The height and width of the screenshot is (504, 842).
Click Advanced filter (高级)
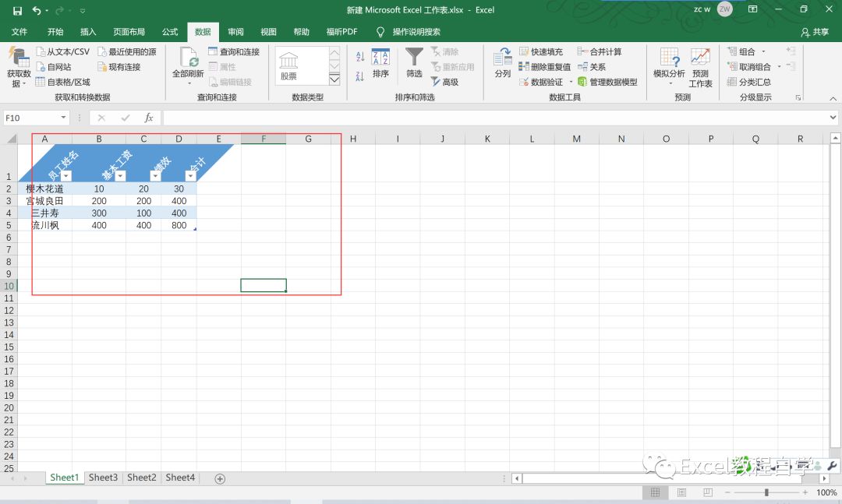444,82
